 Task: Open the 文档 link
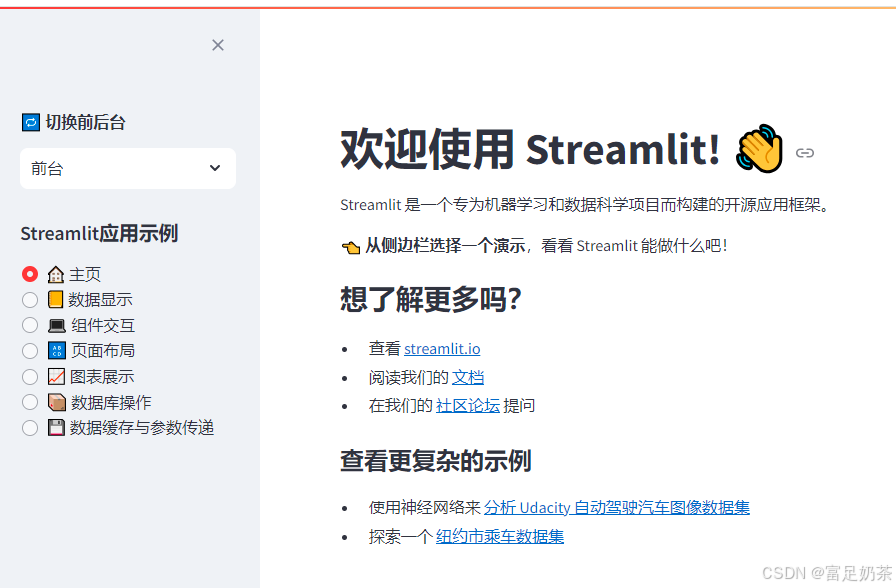(468, 377)
